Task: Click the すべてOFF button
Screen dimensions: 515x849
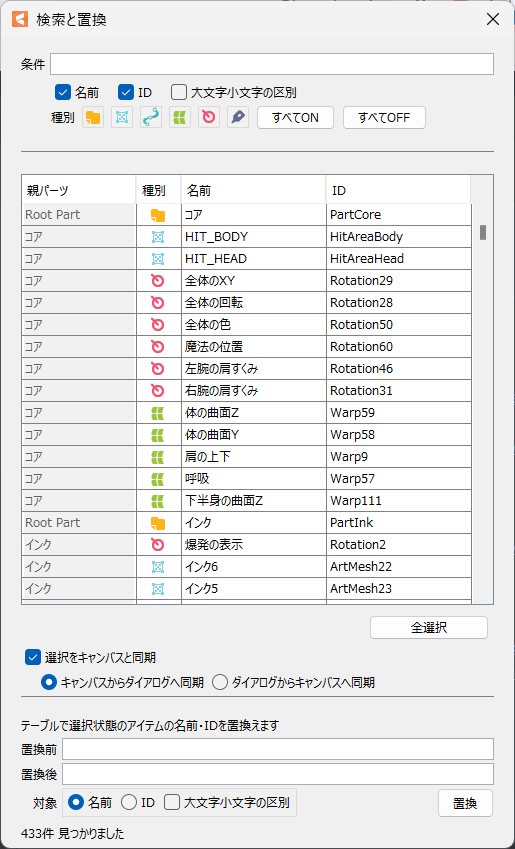Action: [384, 117]
